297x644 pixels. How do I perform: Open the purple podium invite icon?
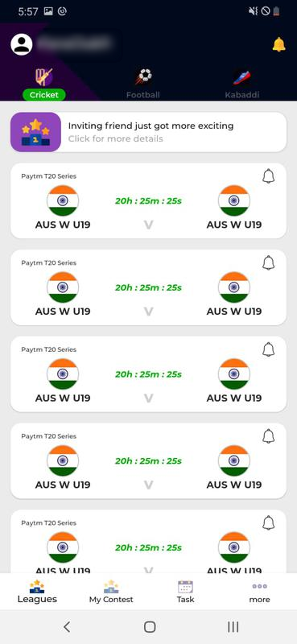(x=35, y=132)
